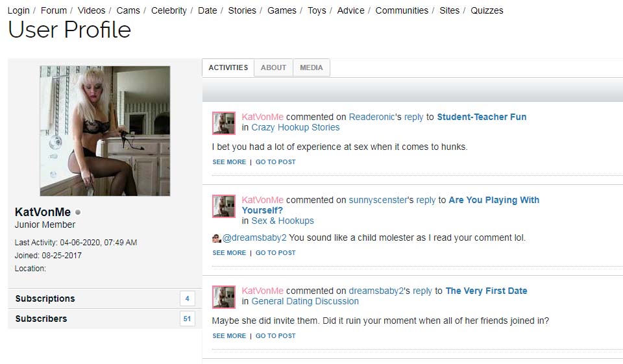Switch to the Media tab
Screen dimensions: 623x364
(x=311, y=67)
